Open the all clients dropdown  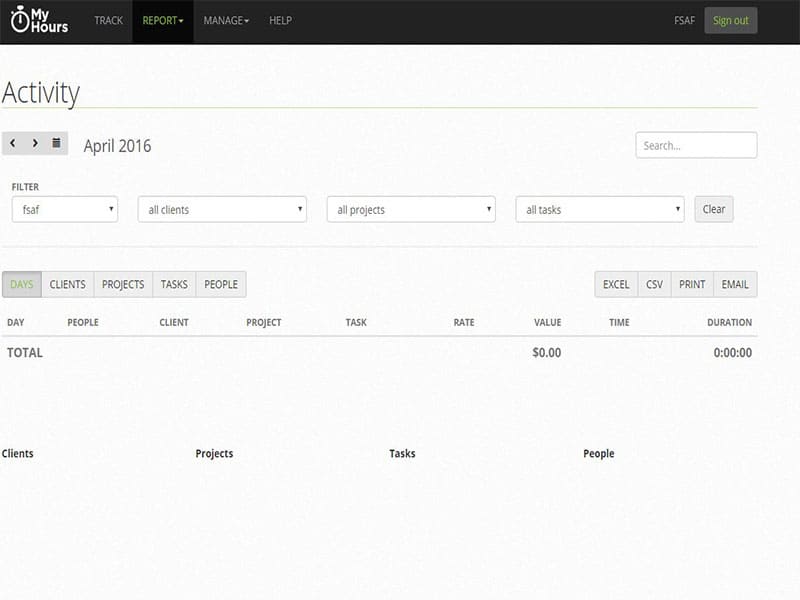pyautogui.click(x=221, y=210)
